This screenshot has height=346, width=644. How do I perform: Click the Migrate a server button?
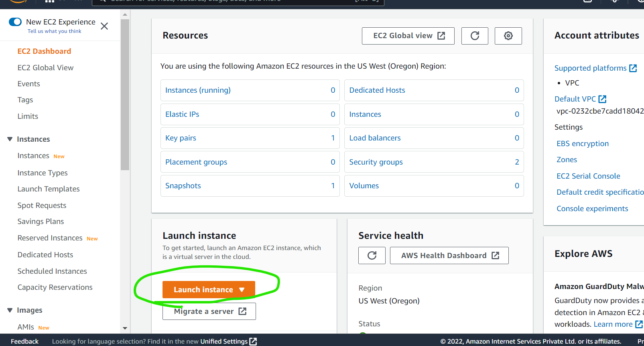point(209,311)
